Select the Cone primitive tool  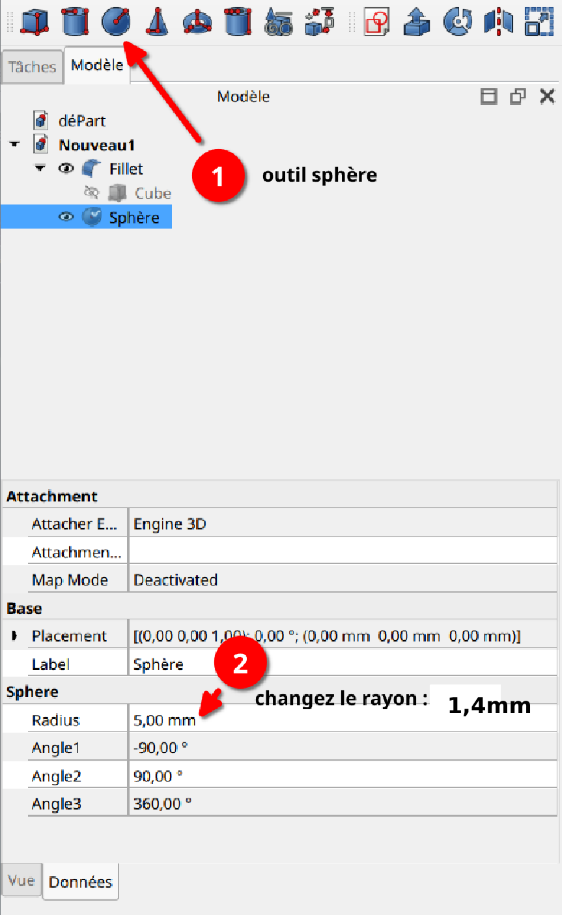pyautogui.click(x=156, y=21)
